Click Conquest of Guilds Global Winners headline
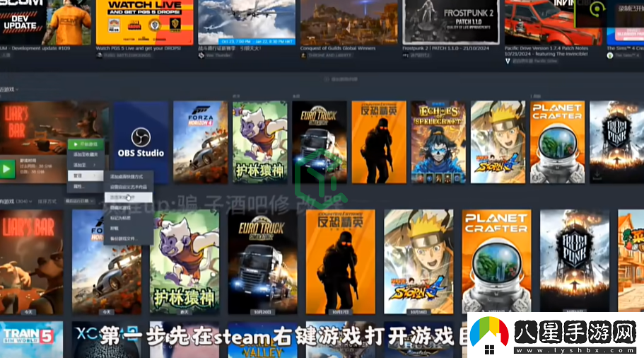Screen dimensions: 644x358 click(338, 48)
